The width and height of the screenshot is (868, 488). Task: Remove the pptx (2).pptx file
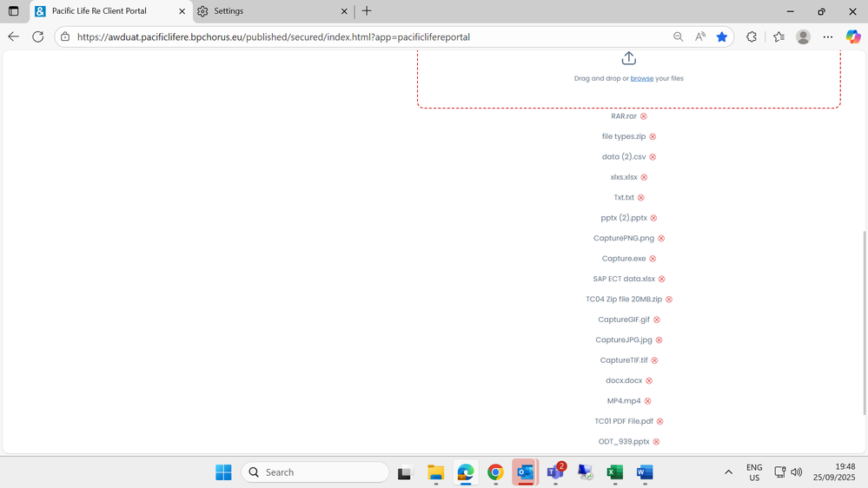(x=653, y=218)
